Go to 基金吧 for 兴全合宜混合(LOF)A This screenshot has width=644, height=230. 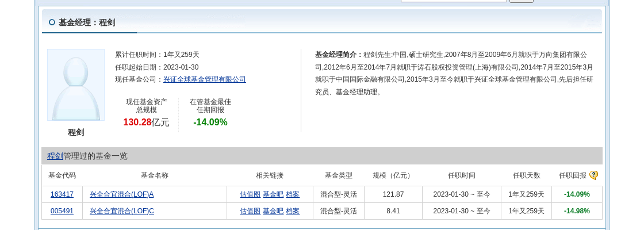click(x=273, y=194)
